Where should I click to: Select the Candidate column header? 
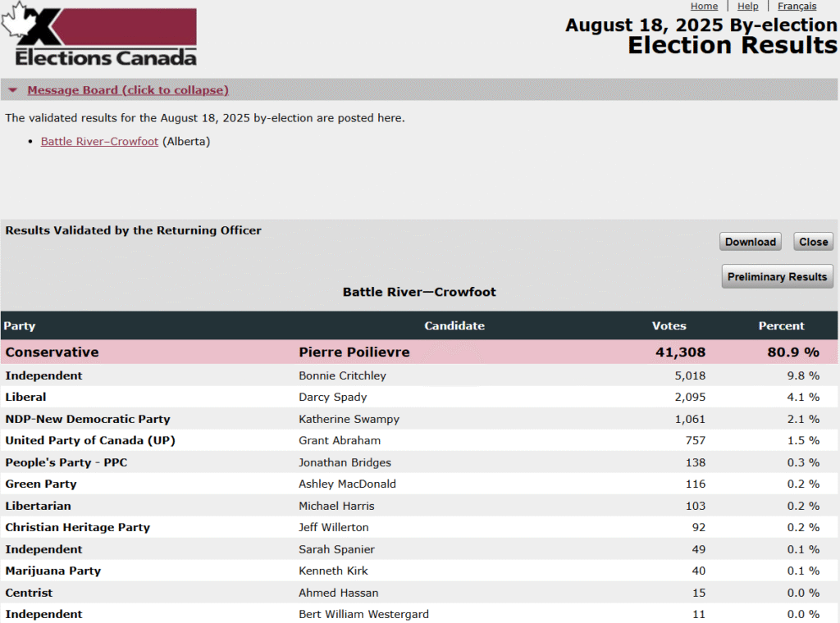(454, 325)
